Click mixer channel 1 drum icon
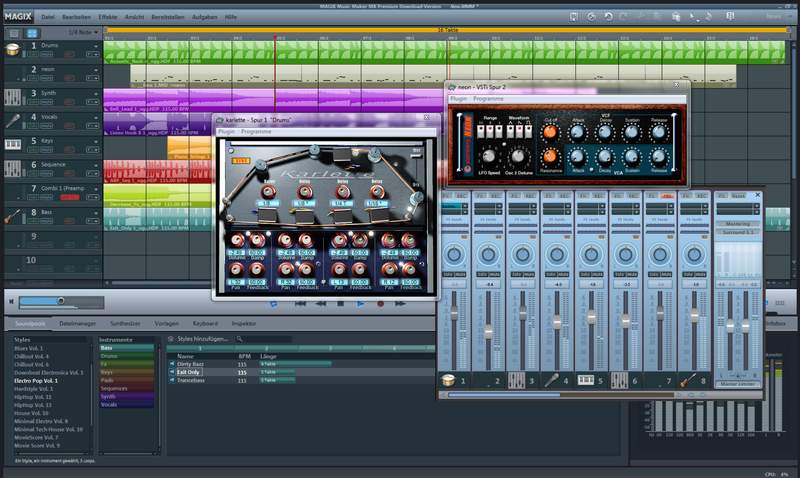This screenshot has width=800, height=478. (x=448, y=380)
